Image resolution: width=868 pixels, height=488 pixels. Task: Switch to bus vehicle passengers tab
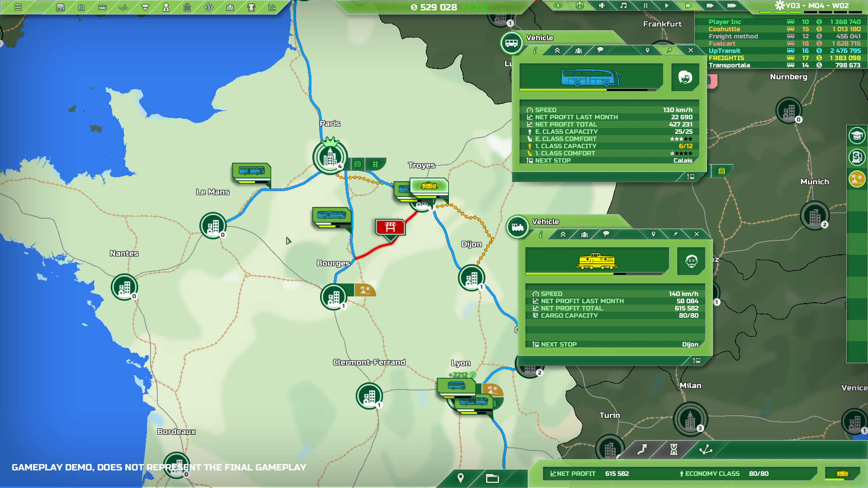click(578, 51)
